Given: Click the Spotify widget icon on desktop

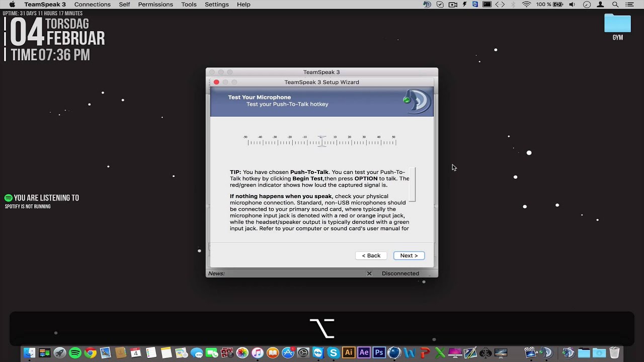Looking at the screenshot, I should [x=8, y=198].
